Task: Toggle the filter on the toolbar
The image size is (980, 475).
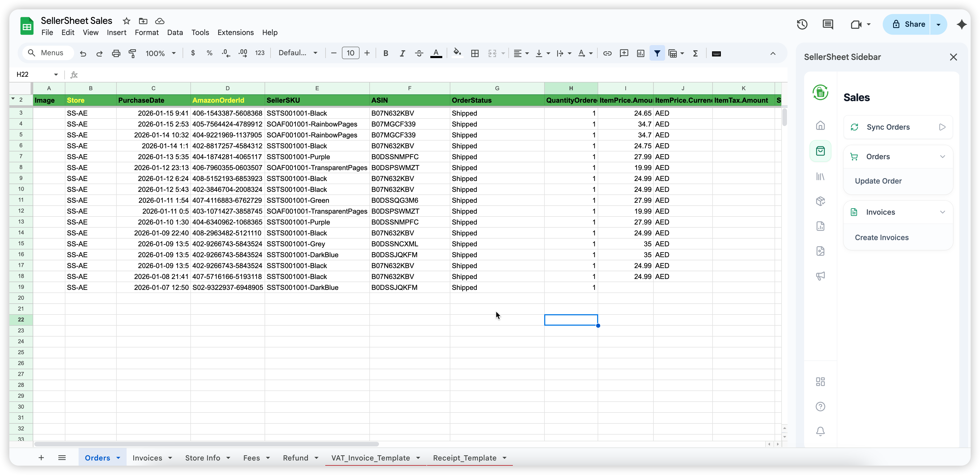Action: 657,53
